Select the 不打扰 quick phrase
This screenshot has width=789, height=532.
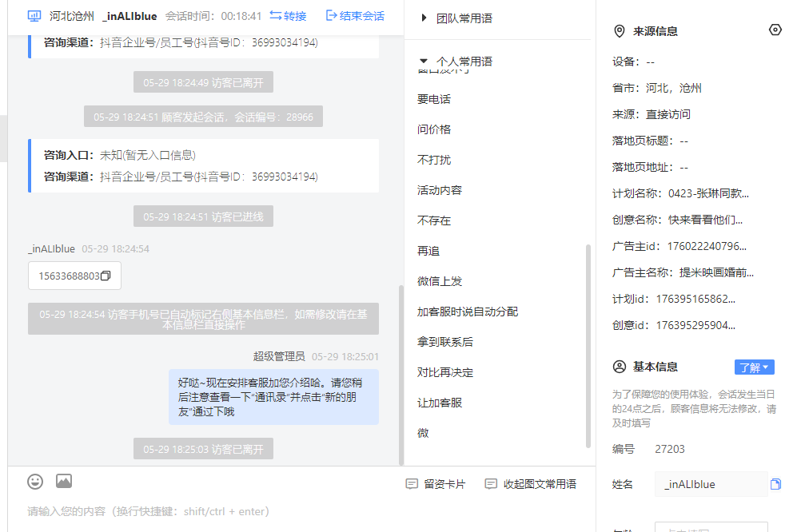coord(434,160)
